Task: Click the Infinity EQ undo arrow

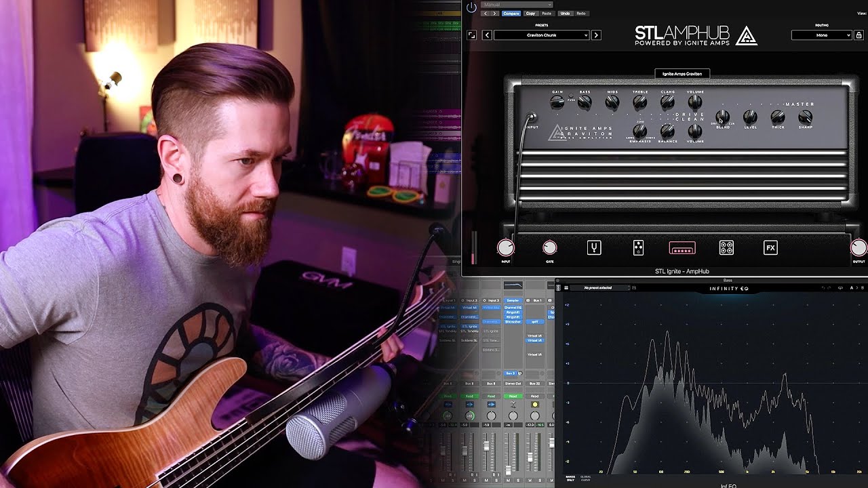Action: (x=823, y=288)
